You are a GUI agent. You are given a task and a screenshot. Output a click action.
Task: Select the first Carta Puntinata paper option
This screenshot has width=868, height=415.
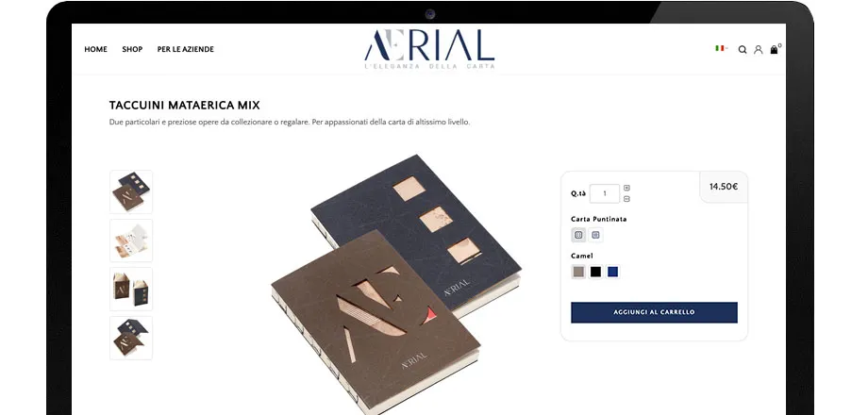pos(578,235)
